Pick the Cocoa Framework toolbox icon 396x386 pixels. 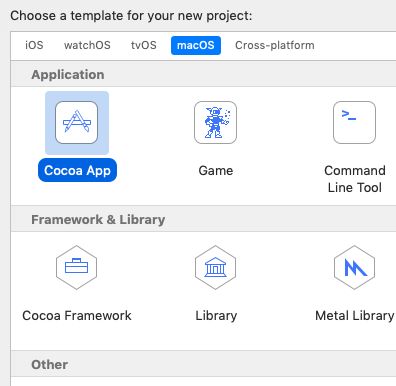77,267
